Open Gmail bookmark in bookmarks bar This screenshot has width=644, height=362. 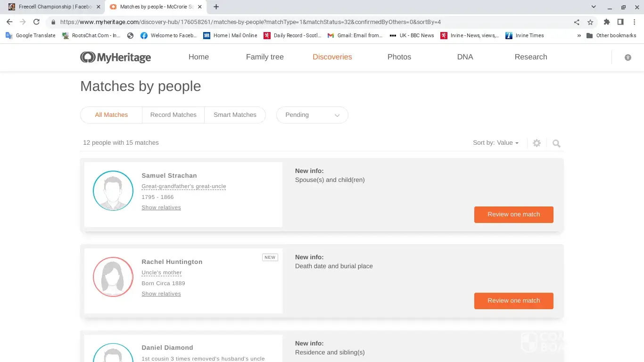355,35
